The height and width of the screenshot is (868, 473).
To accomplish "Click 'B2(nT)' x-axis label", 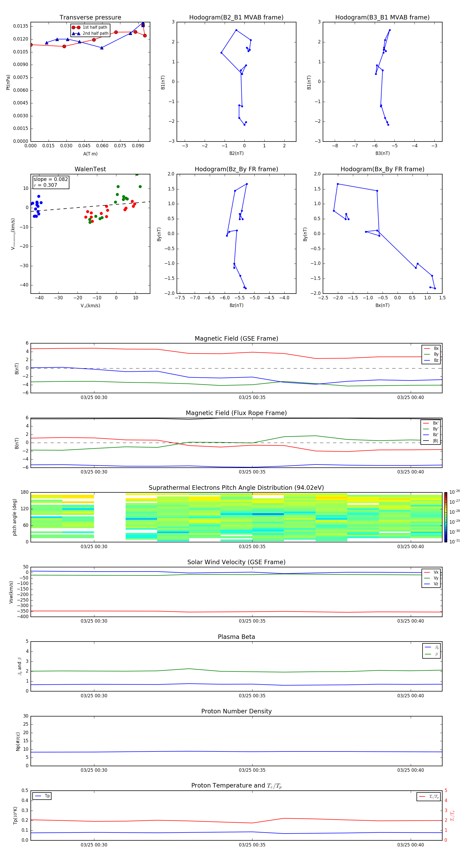I will click(236, 153).
